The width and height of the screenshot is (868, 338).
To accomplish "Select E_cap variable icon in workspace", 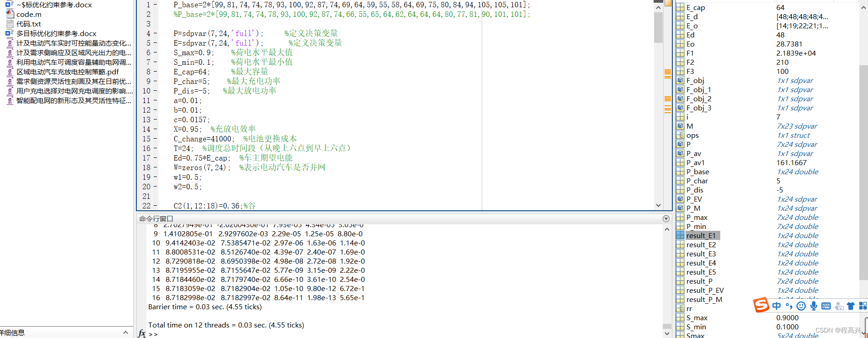I will point(680,7).
